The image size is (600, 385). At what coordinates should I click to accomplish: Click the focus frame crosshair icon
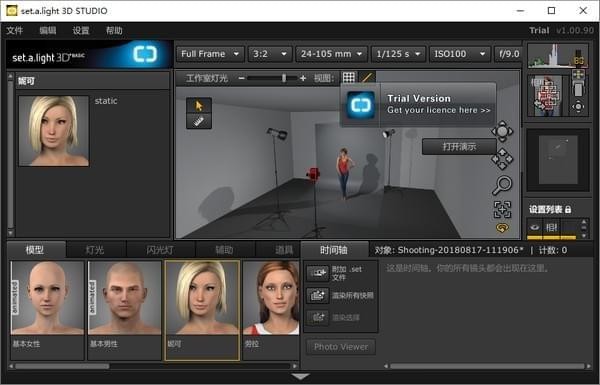pos(502,210)
